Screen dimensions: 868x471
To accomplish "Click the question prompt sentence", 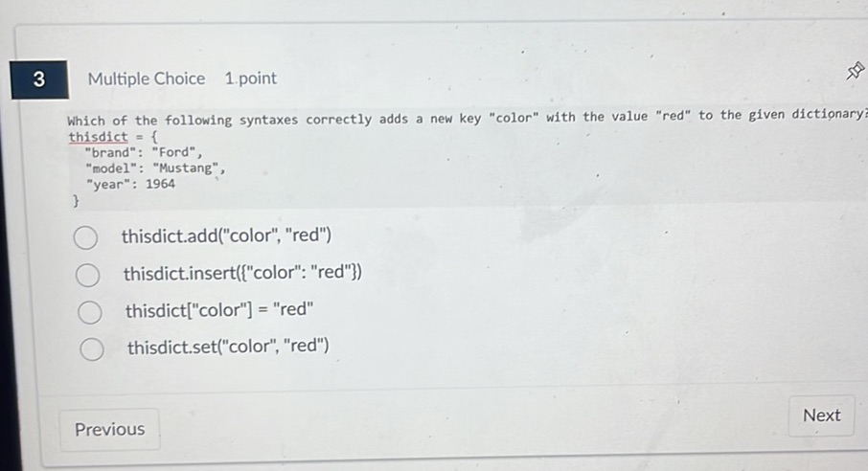I will (x=460, y=119).
